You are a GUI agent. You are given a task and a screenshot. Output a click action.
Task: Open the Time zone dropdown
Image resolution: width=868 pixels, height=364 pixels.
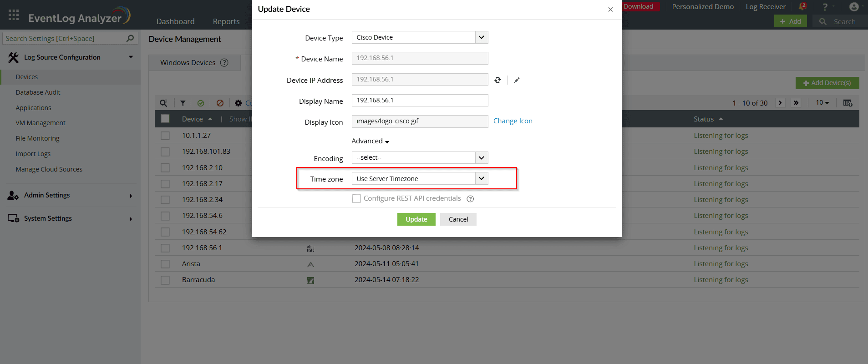pos(420,179)
